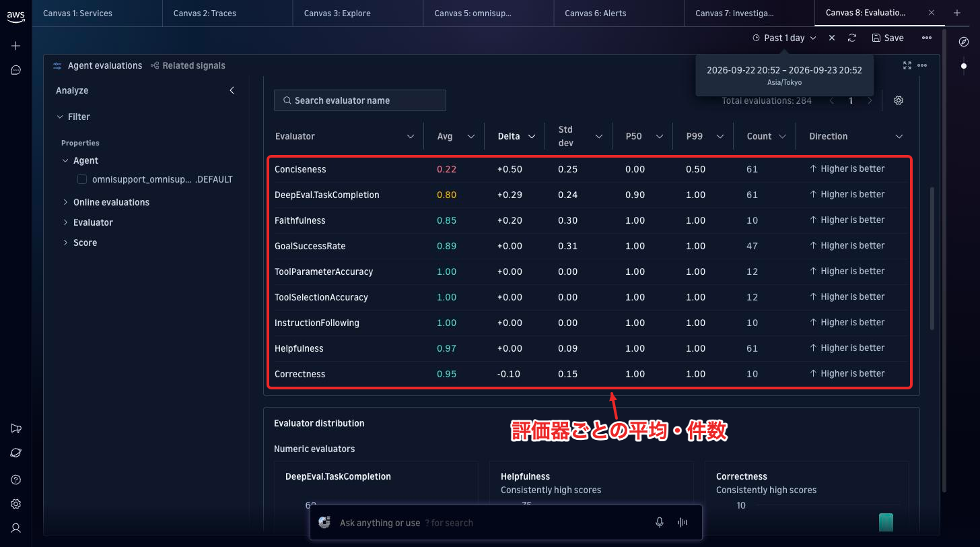The image size is (980, 547).
Task: Open the help question mark icon
Action: pos(16,480)
